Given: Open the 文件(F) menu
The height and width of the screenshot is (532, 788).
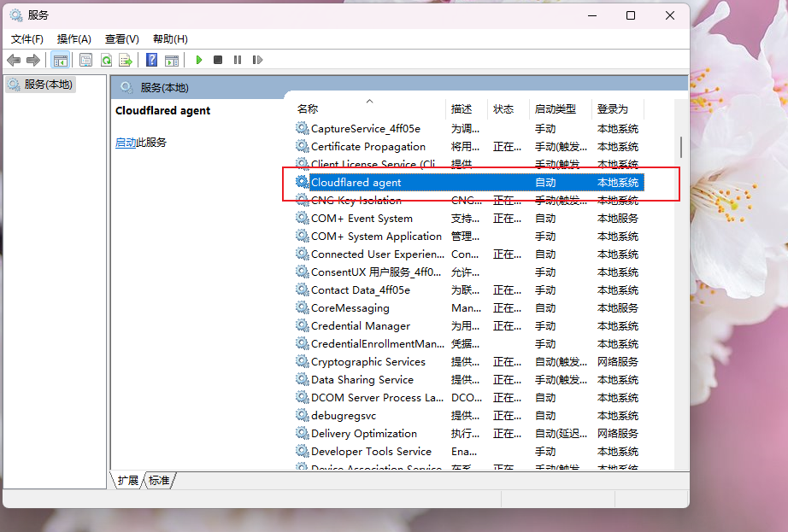Looking at the screenshot, I should 27,39.
